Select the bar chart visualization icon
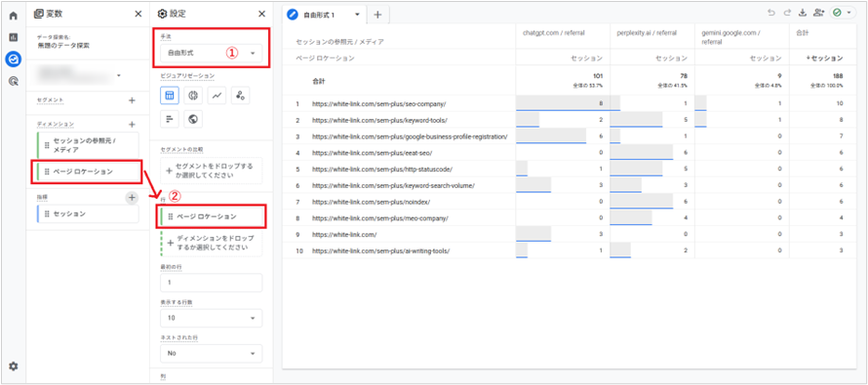The image size is (868, 385). (x=170, y=118)
